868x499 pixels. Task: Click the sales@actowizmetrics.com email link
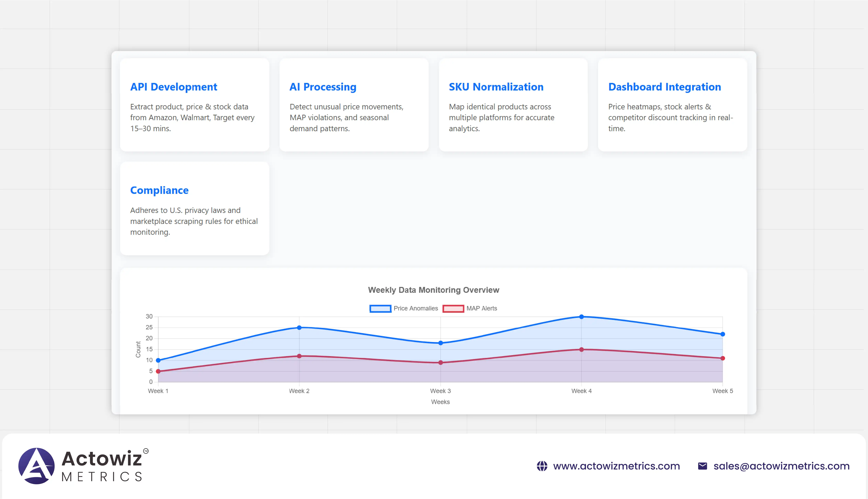[781, 466]
